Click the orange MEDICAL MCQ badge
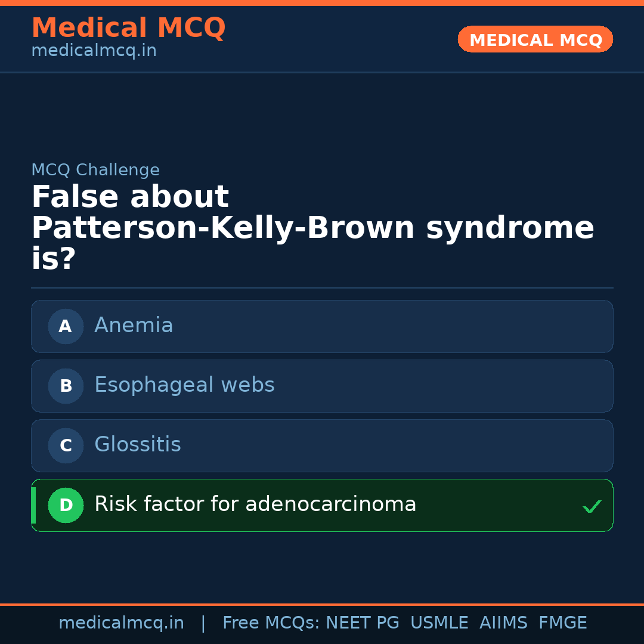The image size is (644, 644). pyautogui.click(x=535, y=39)
